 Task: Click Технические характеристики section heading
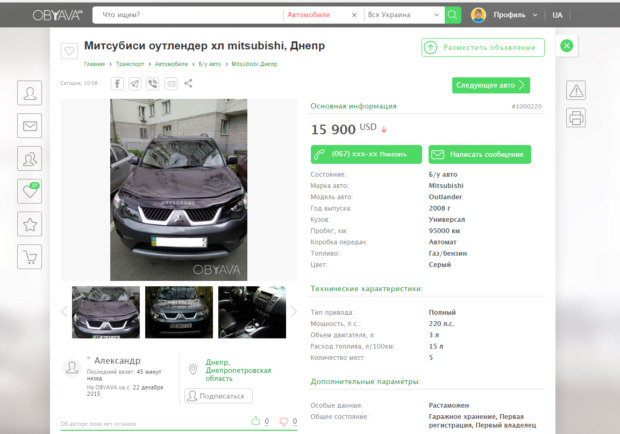tap(367, 289)
